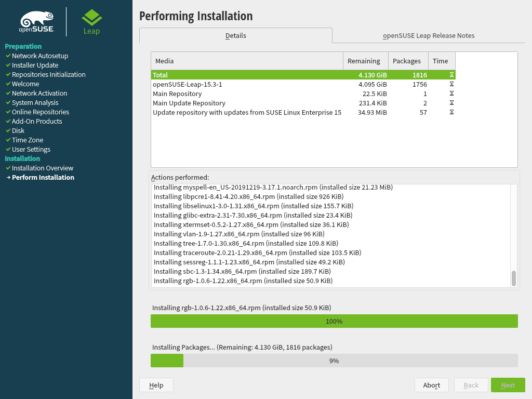Click the libpcre1 log entry
532x399 pixels.
(249, 196)
